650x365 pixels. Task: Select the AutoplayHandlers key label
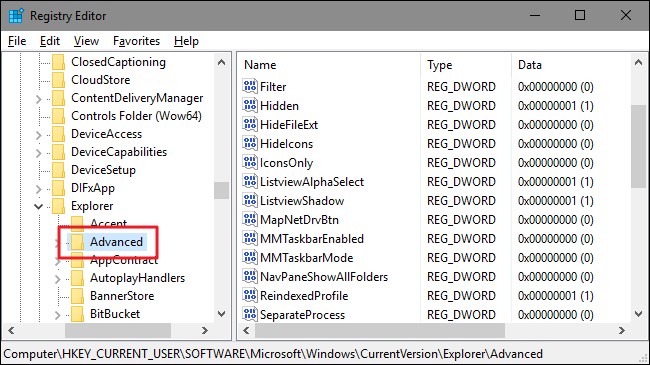(137, 278)
